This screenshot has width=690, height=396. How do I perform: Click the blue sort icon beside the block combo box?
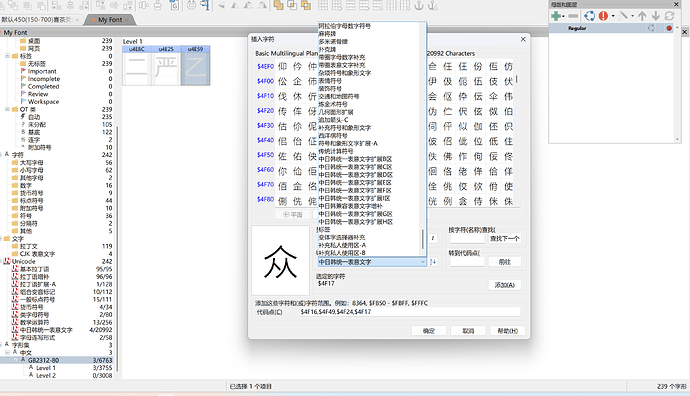click(x=433, y=262)
